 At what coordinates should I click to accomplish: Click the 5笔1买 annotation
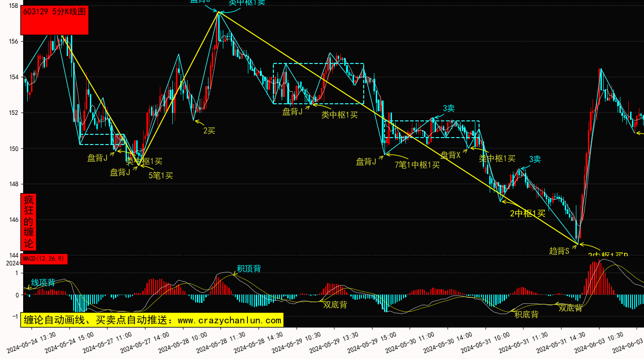161,176
